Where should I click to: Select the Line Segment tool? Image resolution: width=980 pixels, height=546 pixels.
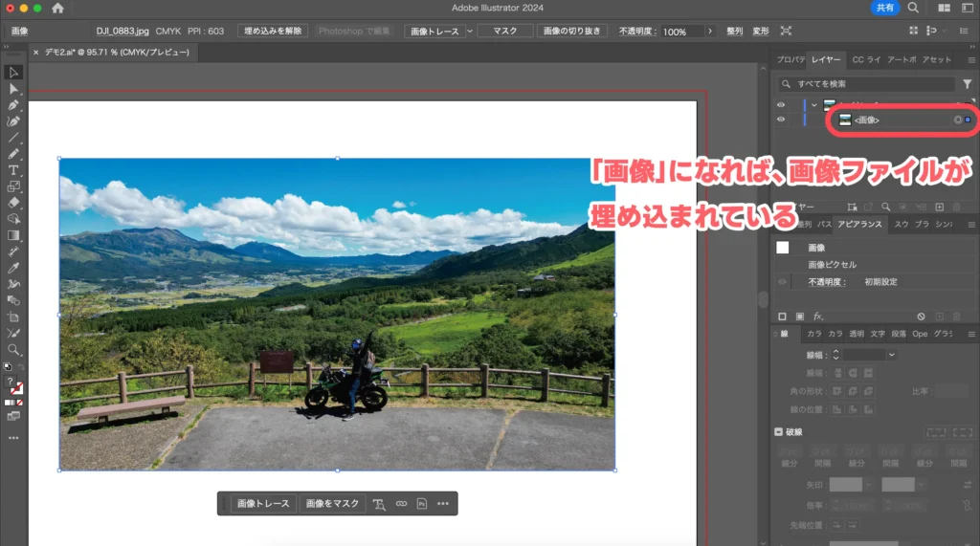point(13,138)
